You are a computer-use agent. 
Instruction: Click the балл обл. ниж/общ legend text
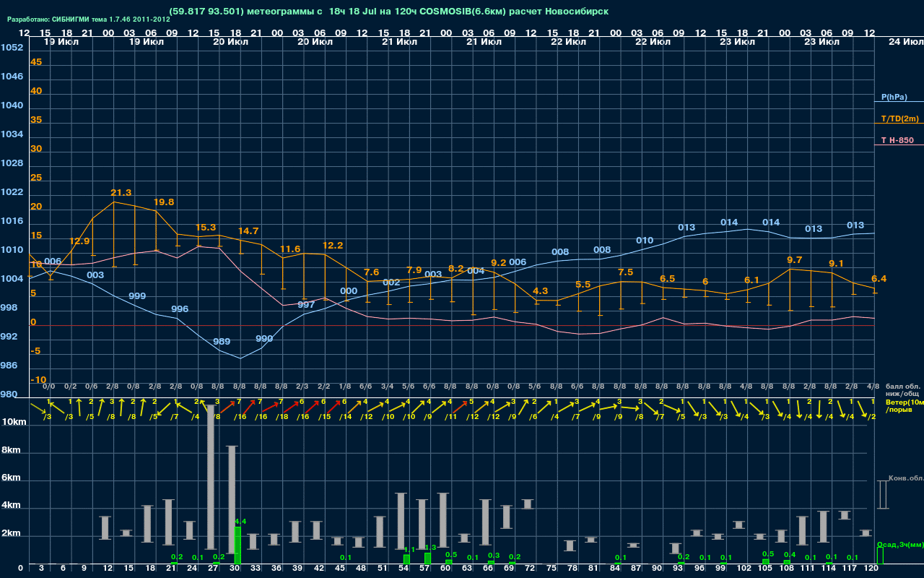(x=902, y=390)
